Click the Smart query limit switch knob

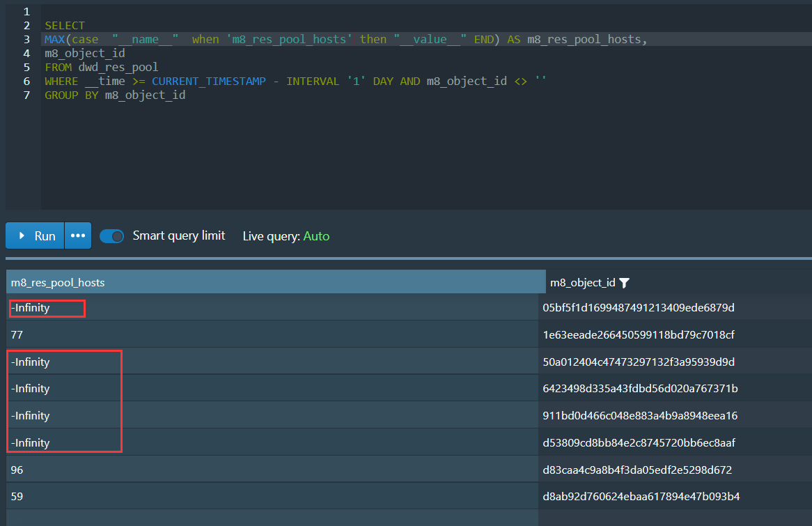coord(118,235)
